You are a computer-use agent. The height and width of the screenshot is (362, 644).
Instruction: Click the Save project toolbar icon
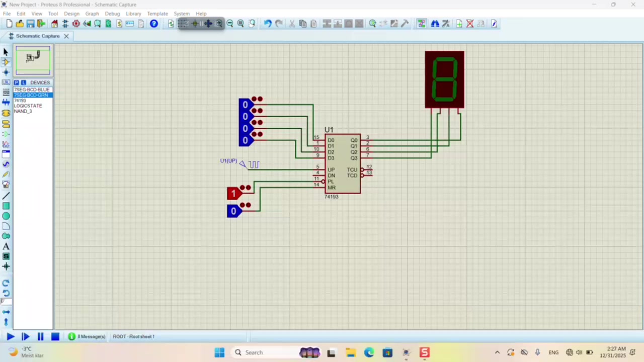coord(30,24)
